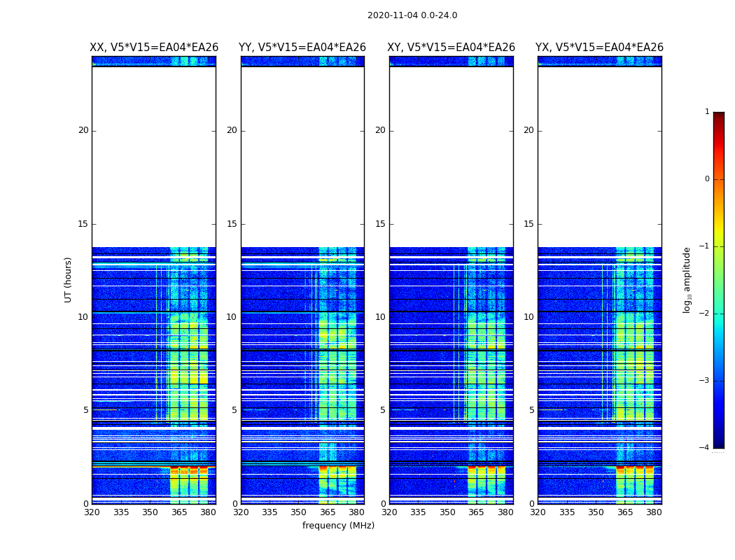The height and width of the screenshot is (560, 735).
Task: Click colorbar tick label 0
Action: [x=707, y=179]
